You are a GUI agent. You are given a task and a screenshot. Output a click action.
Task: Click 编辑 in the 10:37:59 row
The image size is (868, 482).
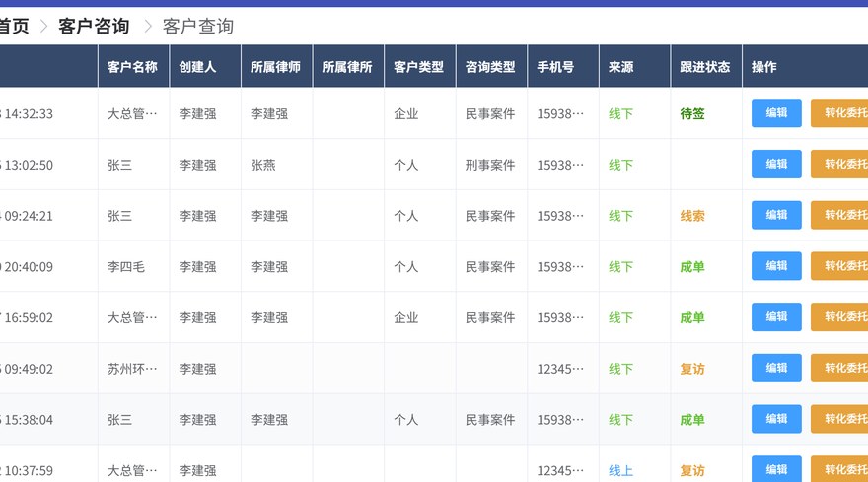(x=776, y=469)
